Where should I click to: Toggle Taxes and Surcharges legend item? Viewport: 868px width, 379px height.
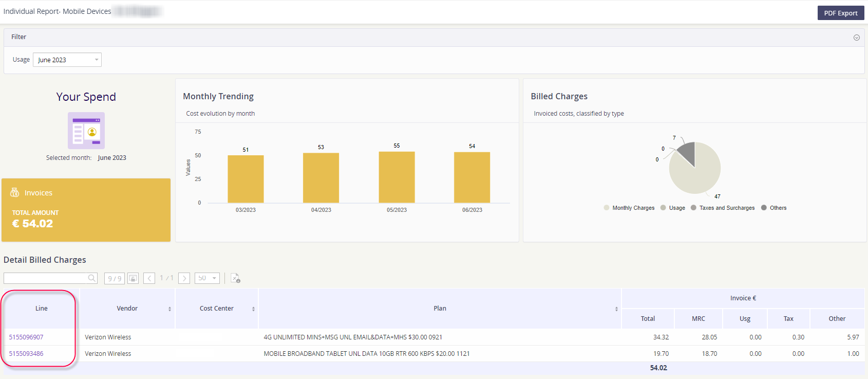click(723, 208)
